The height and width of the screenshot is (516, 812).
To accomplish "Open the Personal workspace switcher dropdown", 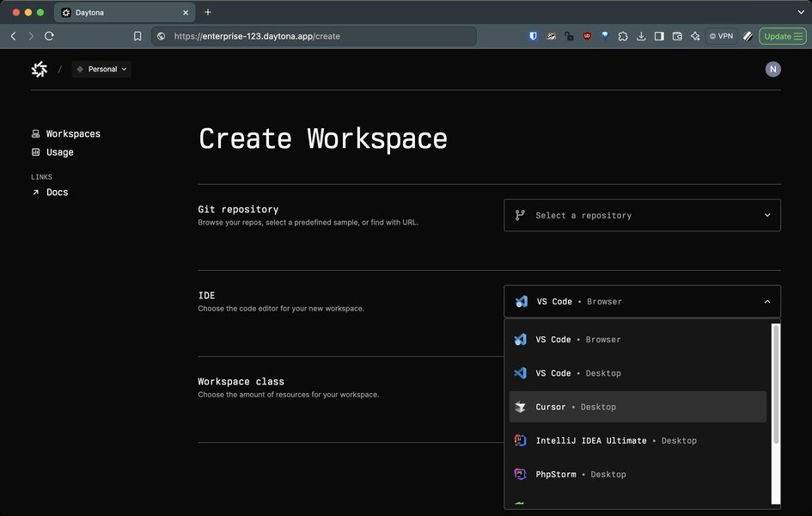I will [x=101, y=69].
